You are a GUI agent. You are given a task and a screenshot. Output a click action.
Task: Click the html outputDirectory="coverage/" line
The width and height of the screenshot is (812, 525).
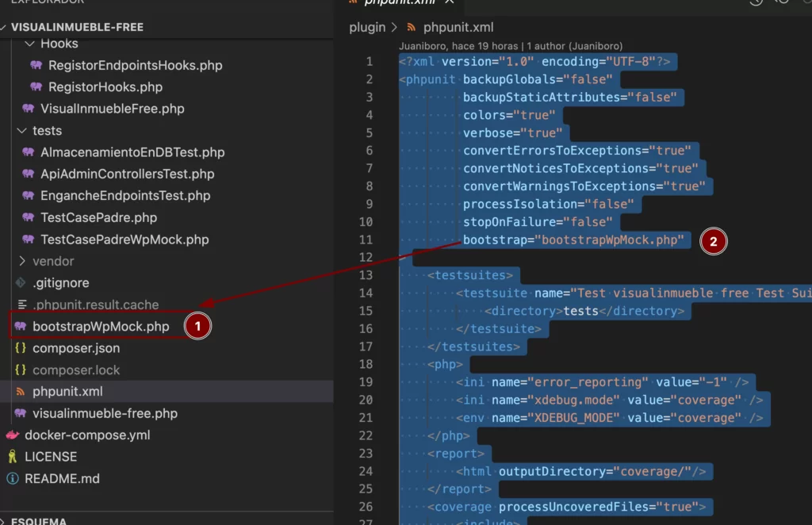click(581, 471)
